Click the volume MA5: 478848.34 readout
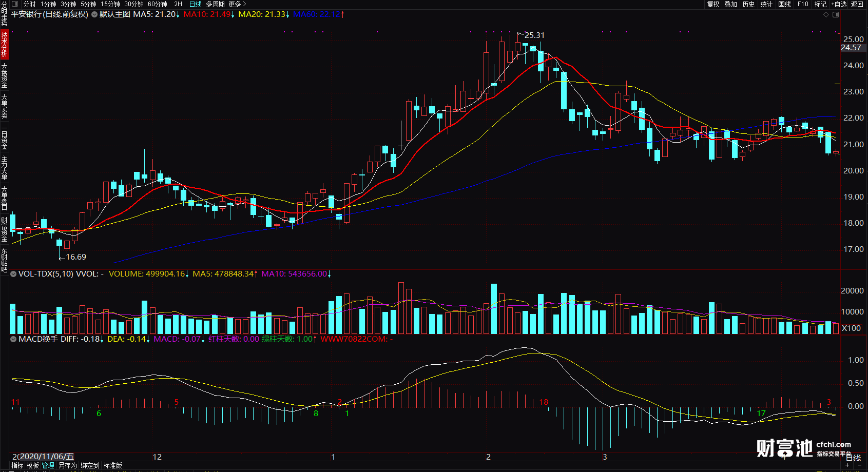This screenshot has width=868, height=472. coord(225,274)
